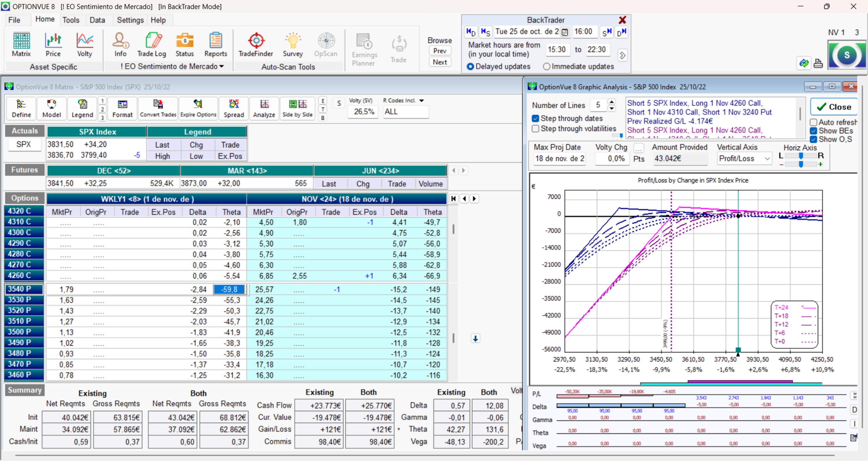Toggle Step through dates checkbox

[535, 119]
